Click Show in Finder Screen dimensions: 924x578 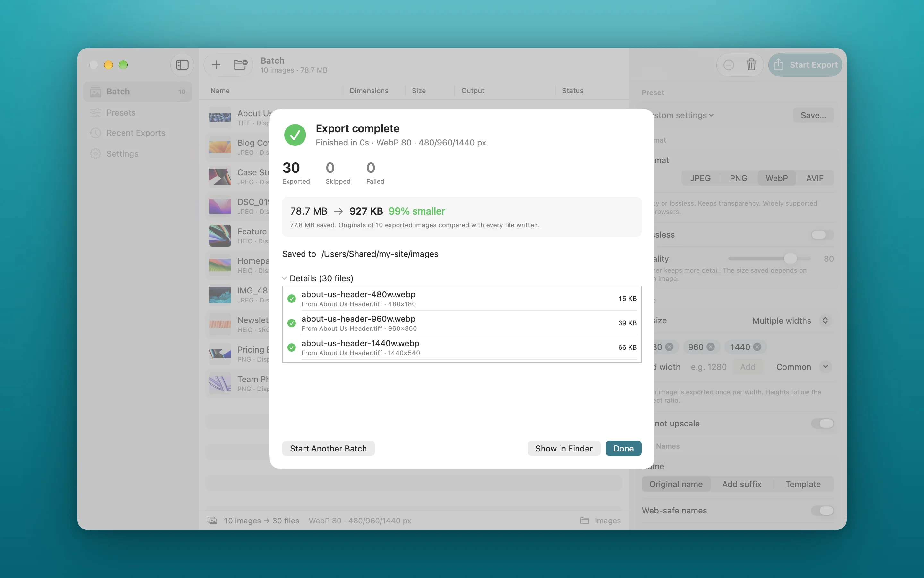pyautogui.click(x=564, y=448)
